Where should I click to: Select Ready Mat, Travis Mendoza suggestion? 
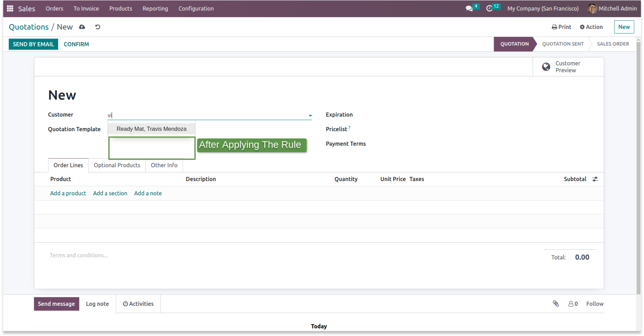152,129
